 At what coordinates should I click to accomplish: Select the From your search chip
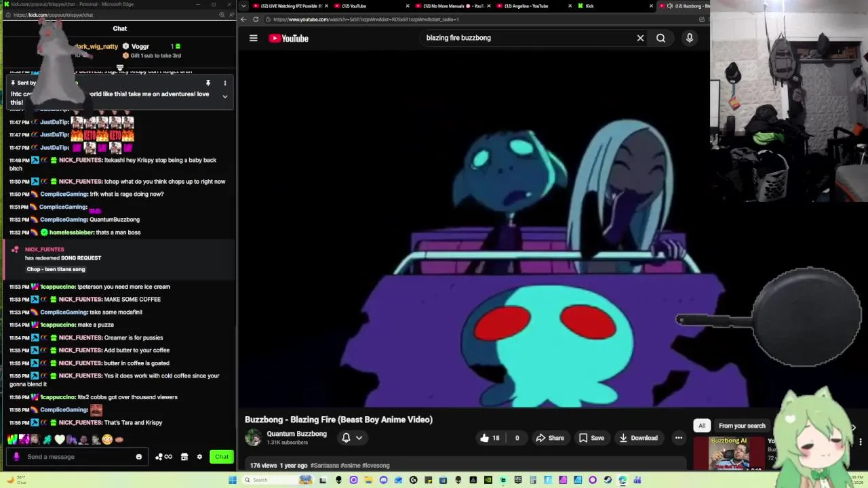pyautogui.click(x=742, y=426)
